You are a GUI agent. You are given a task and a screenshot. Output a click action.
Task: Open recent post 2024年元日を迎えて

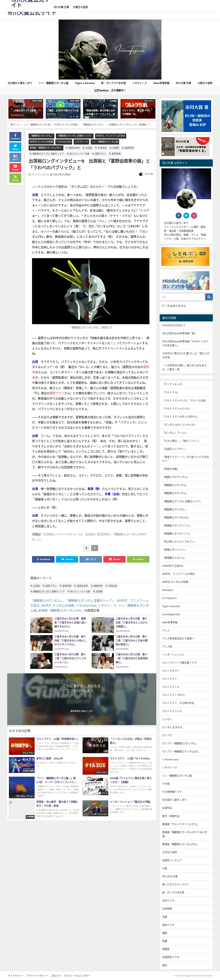tap(186, 325)
